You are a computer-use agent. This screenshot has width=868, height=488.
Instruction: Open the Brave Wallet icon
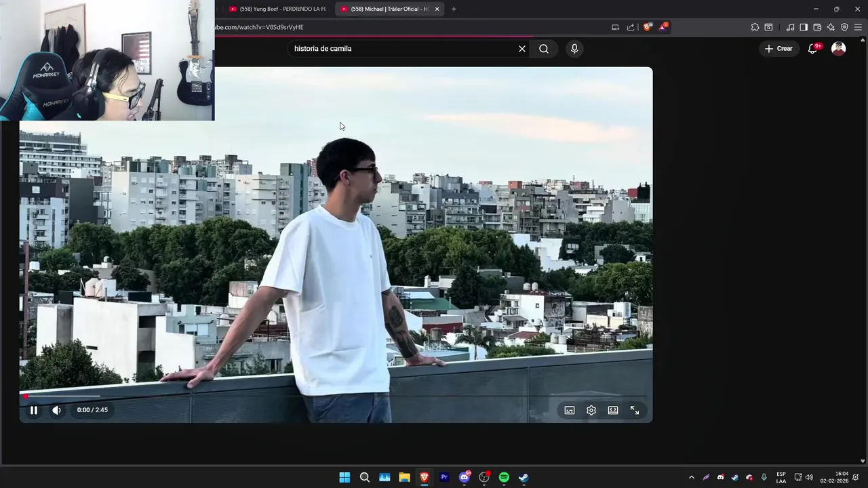click(x=817, y=27)
